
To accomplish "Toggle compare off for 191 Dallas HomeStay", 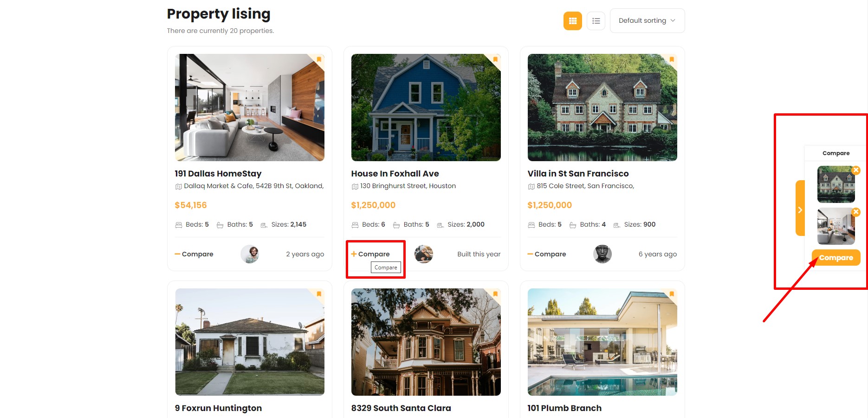I will coord(194,254).
